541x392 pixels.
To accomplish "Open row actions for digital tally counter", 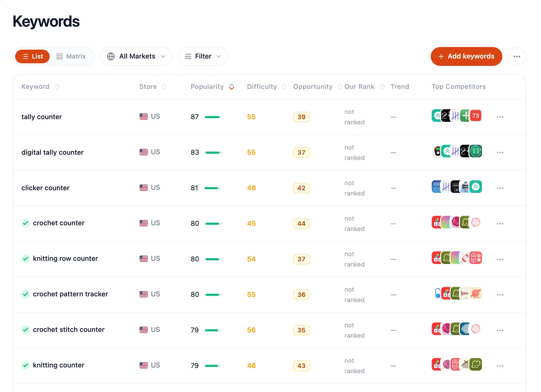I will (x=500, y=153).
